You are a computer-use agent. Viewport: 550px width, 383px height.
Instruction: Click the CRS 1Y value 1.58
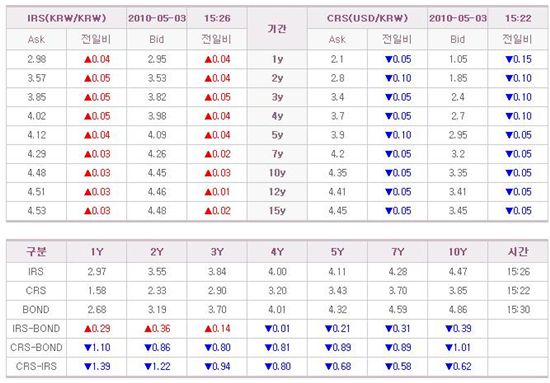(97, 291)
